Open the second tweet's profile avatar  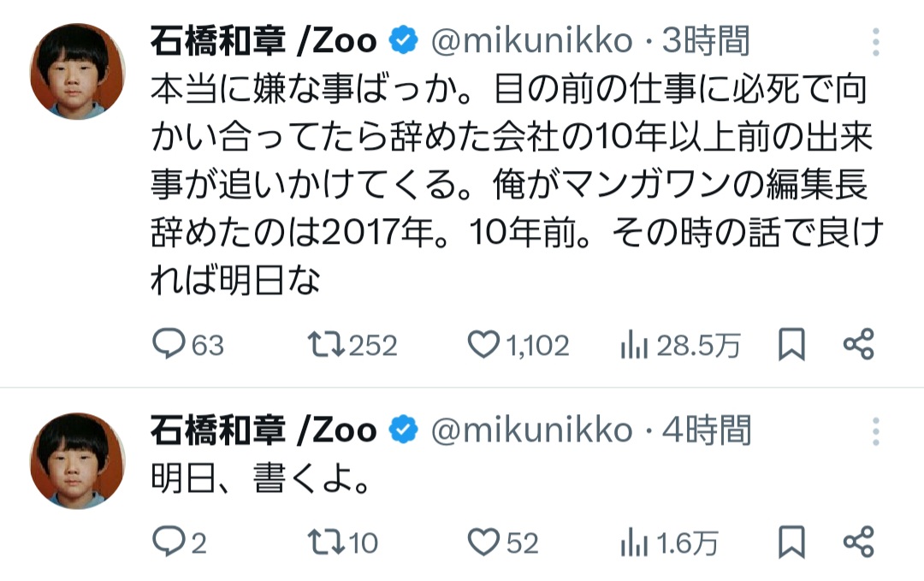point(77,462)
